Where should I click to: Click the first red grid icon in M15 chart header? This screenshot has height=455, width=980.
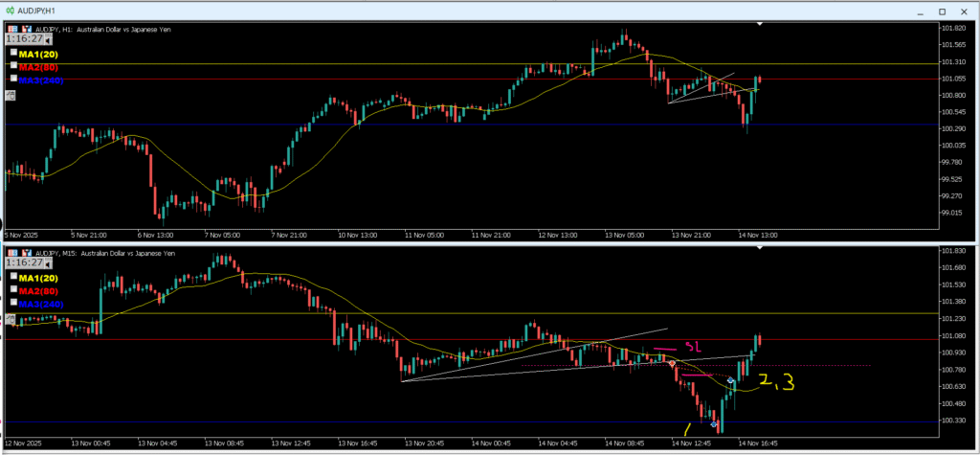pyautogui.click(x=11, y=252)
